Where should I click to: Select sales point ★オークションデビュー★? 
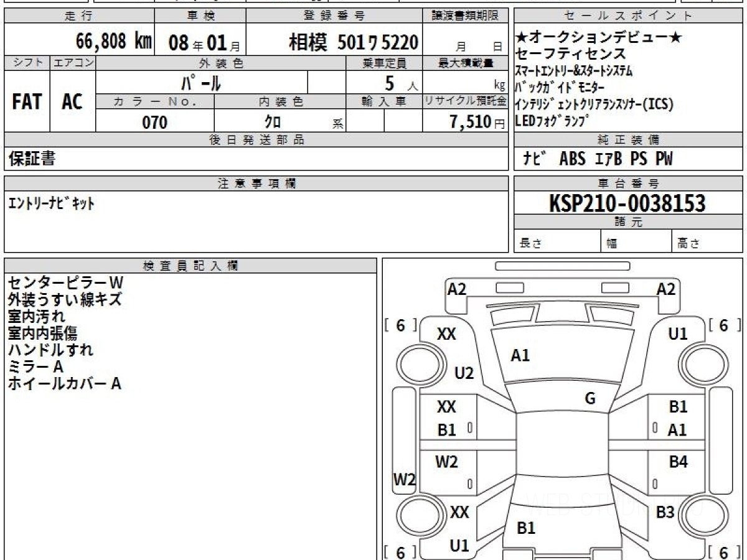pyautogui.click(x=599, y=39)
